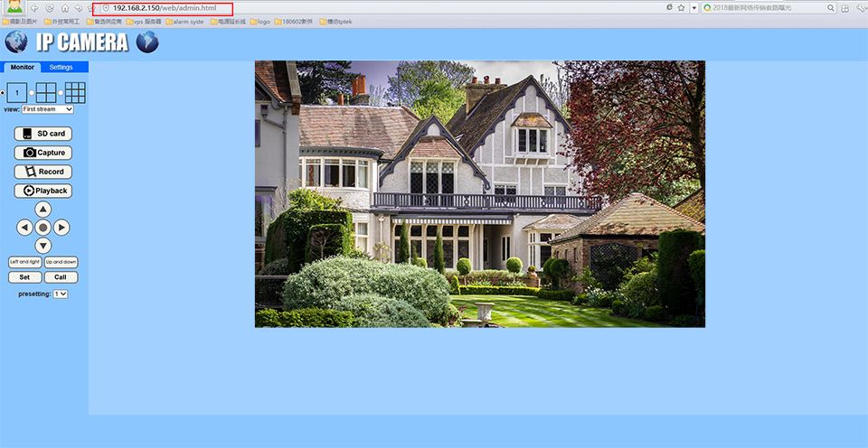Image resolution: width=868 pixels, height=448 pixels.
Task: Open the SD card browser
Action: click(x=43, y=134)
